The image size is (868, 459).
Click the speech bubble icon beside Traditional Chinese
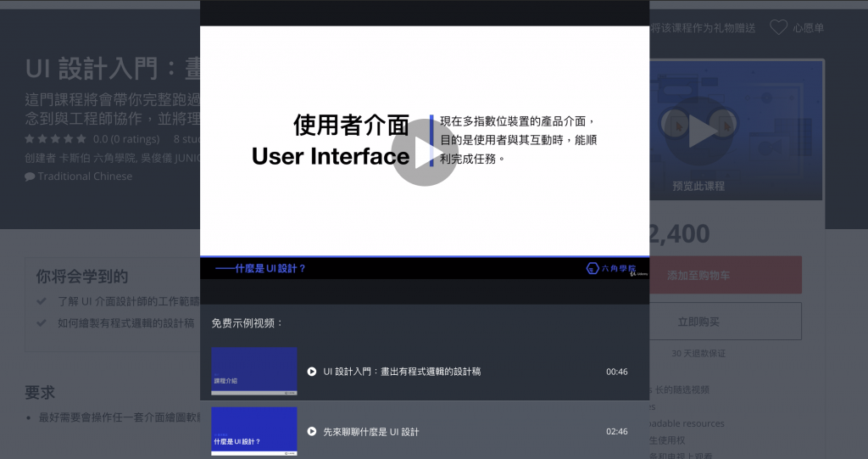[x=30, y=176]
